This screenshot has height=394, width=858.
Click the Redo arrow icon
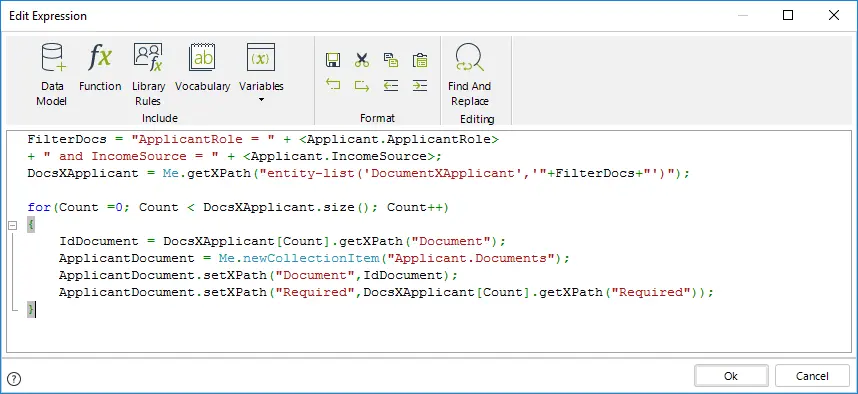[x=362, y=85]
